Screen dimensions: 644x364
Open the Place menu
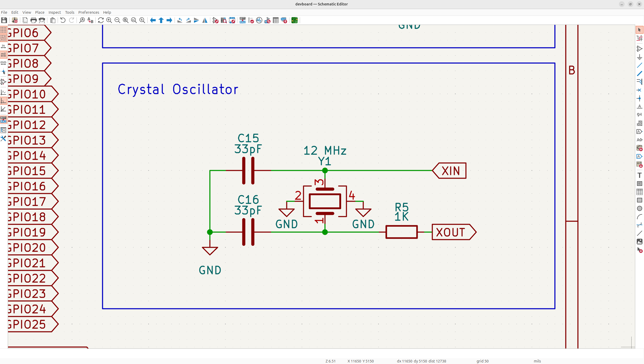(x=40, y=12)
